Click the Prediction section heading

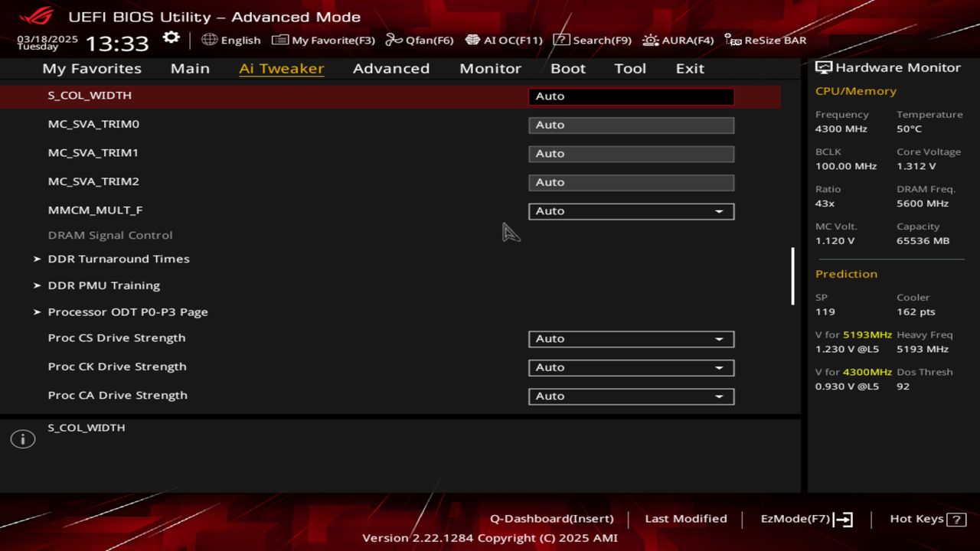click(x=846, y=274)
